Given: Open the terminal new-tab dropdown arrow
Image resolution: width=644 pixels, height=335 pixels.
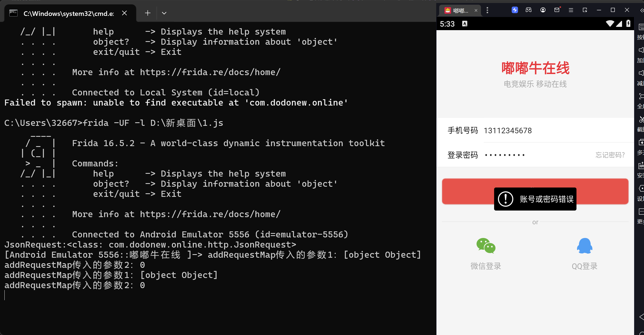Looking at the screenshot, I should [164, 13].
